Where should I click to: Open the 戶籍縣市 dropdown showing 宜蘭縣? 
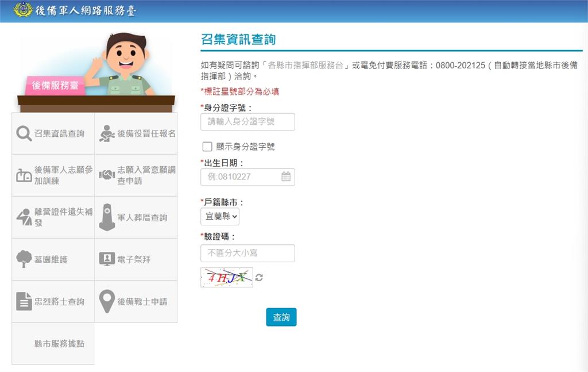click(220, 216)
